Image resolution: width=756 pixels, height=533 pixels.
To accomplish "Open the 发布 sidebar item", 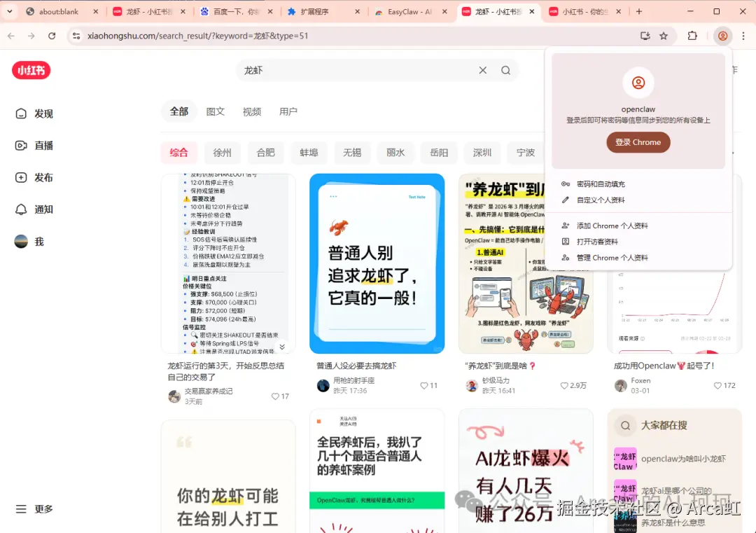I will [34, 177].
